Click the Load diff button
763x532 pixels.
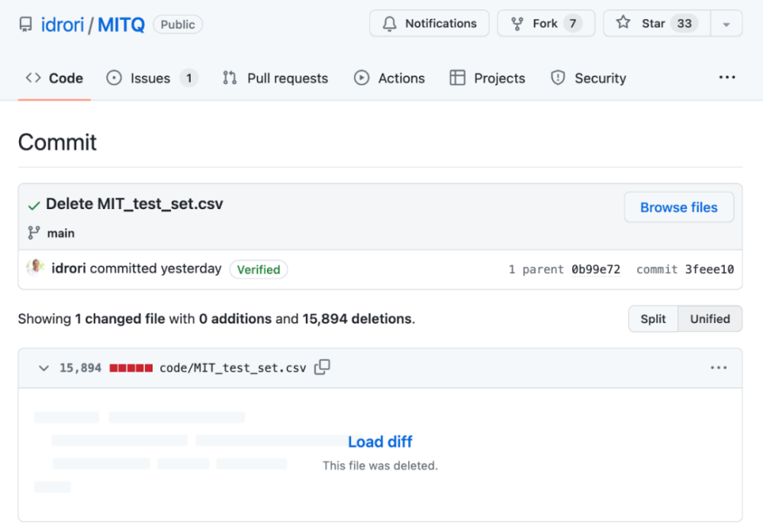[380, 441]
